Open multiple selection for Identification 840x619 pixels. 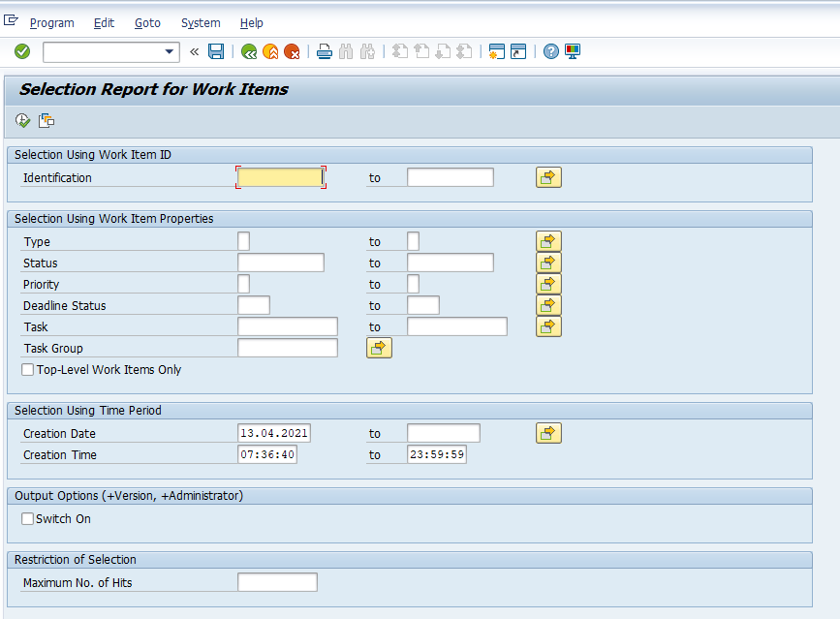tap(548, 177)
